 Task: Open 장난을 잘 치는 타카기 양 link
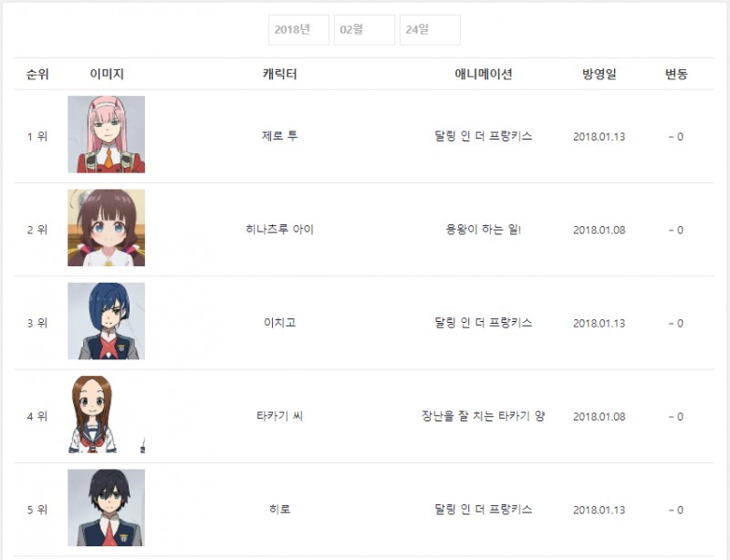484,416
